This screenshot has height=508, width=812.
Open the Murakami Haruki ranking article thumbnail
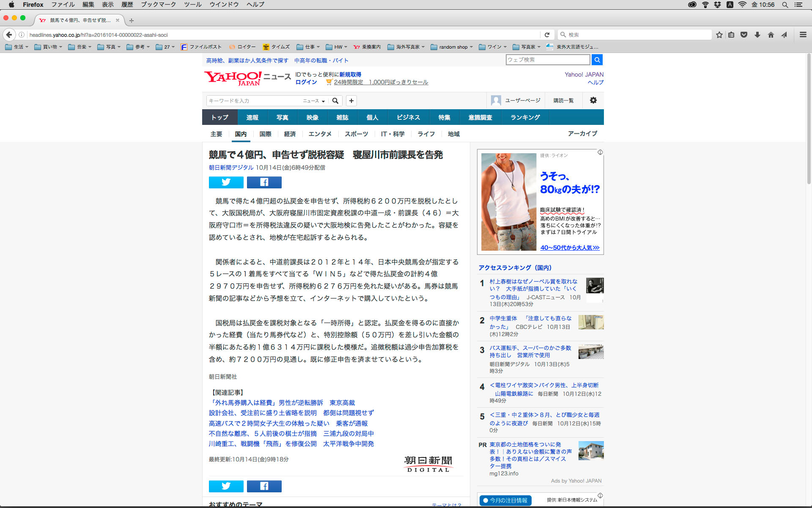pos(595,286)
